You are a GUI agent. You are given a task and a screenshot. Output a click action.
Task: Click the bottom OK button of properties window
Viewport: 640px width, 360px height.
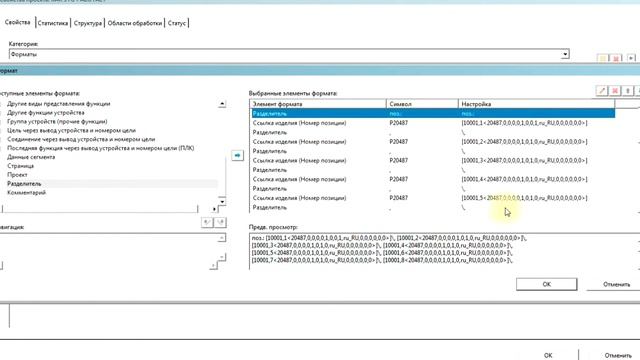548,355
